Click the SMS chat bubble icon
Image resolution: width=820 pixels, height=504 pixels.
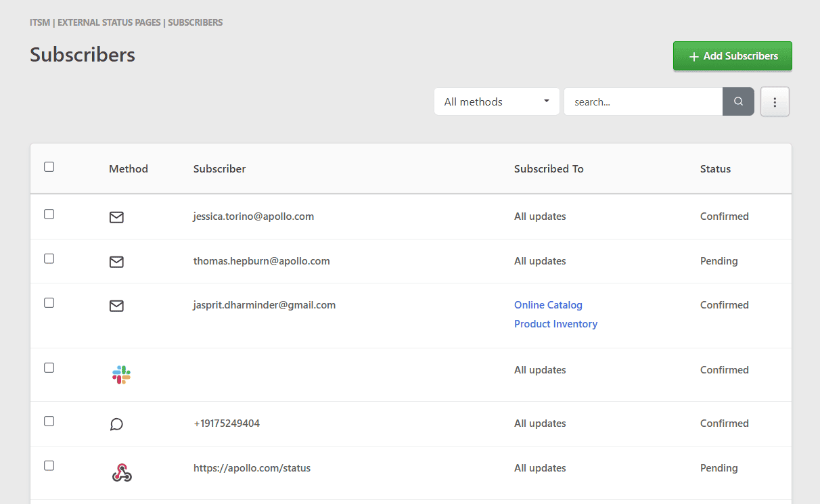coord(116,424)
